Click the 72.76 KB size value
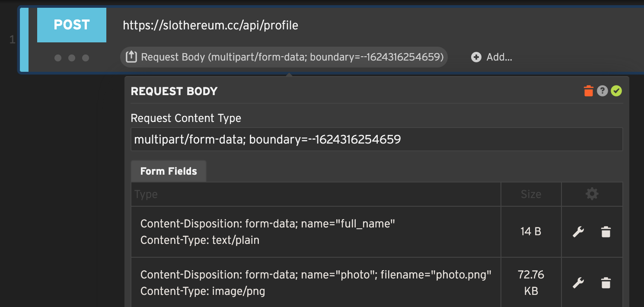Image resolution: width=644 pixels, height=307 pixels. click(x=531, y=282)
